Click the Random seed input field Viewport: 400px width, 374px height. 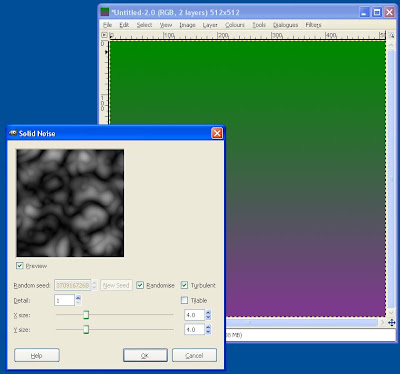tap(73, 285)
